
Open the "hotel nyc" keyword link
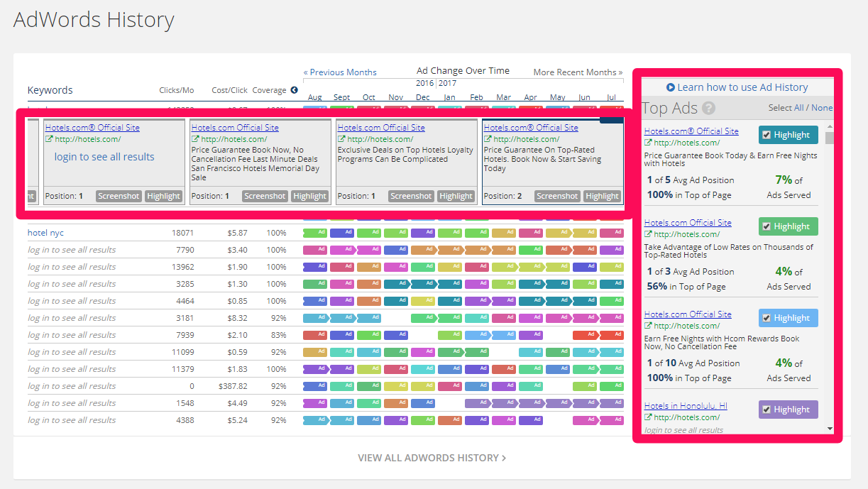tap(45, 233)
